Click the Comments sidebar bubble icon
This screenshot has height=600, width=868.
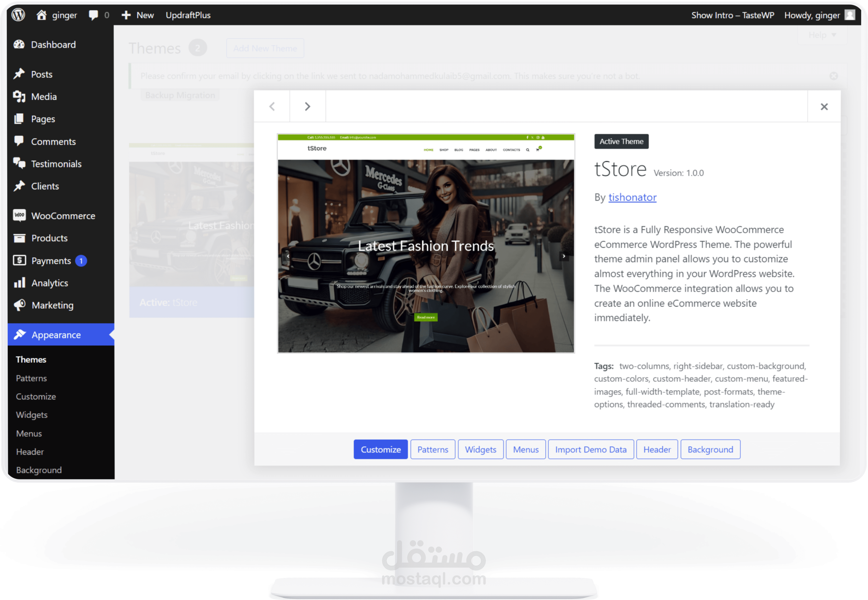coord(19,141)
